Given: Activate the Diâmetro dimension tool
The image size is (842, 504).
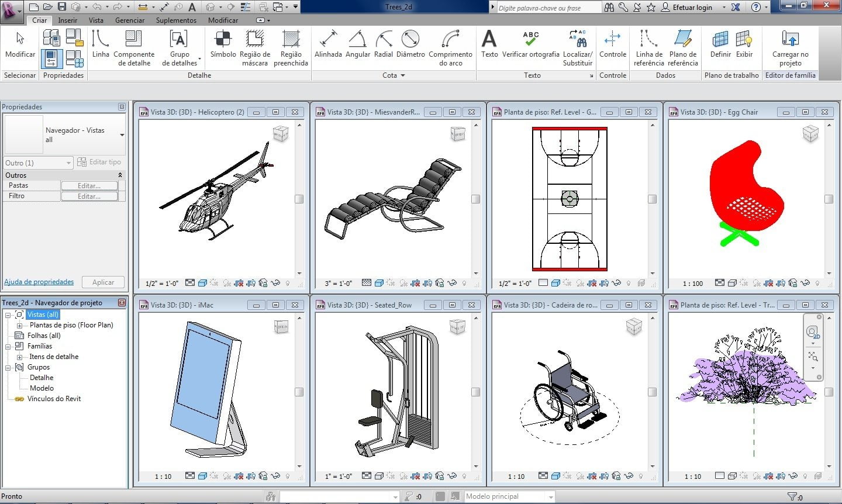Looking at the screenshot, I should [410, 45].
